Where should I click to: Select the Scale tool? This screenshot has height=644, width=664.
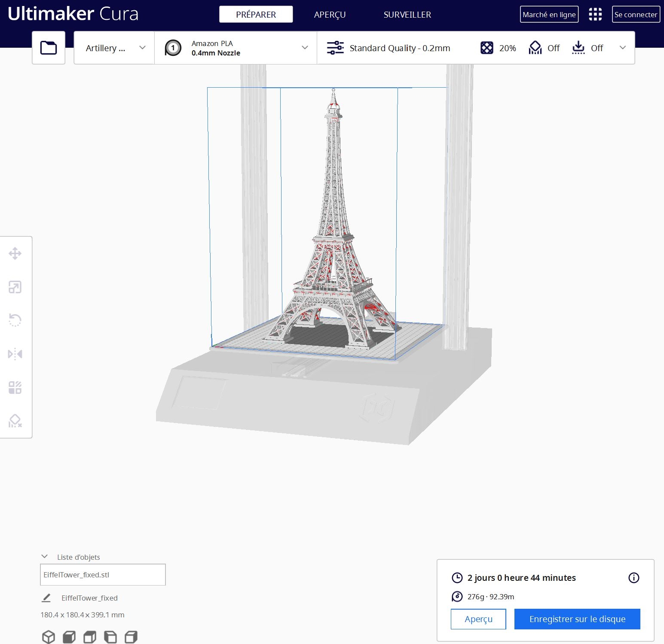pyautogui.click(x=15, y=287)
